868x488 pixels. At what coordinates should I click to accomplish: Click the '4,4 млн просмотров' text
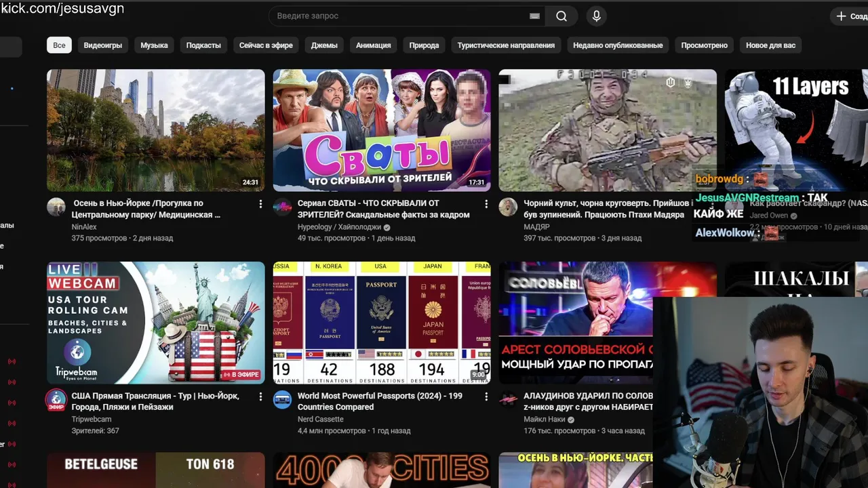click(332, 431)
